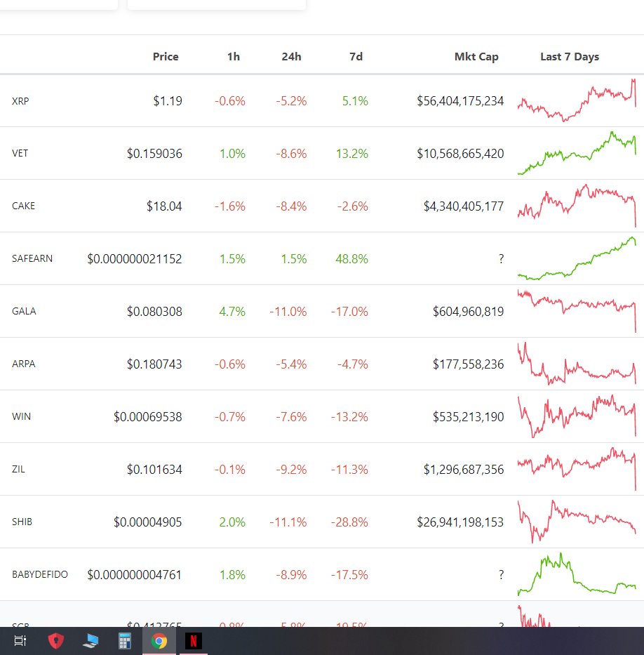Select the SHIB price $0.00004905
The width and height of the screenshot is (644, 655).
(x=148, y=522)
